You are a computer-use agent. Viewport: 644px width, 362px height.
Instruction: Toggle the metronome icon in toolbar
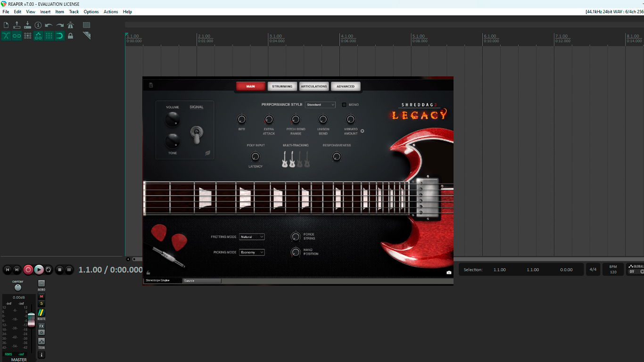pyautogui.click(x=71, y=25)
